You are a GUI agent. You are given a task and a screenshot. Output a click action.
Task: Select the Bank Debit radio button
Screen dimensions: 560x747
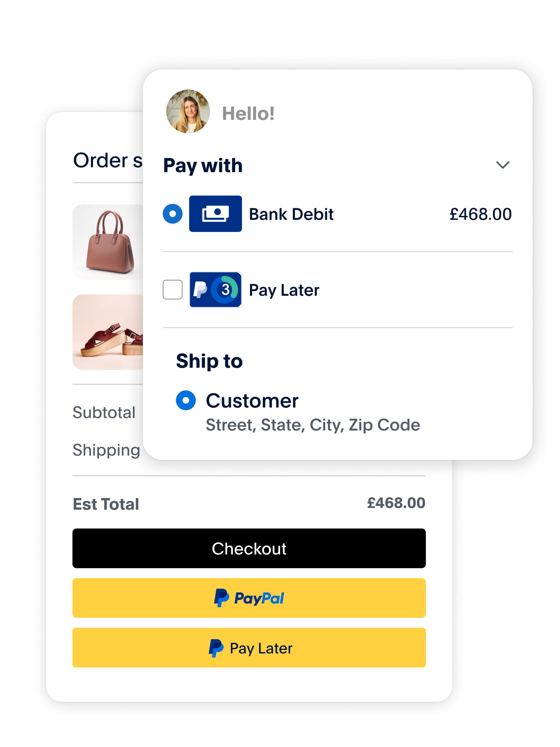[x=173, y=214]
